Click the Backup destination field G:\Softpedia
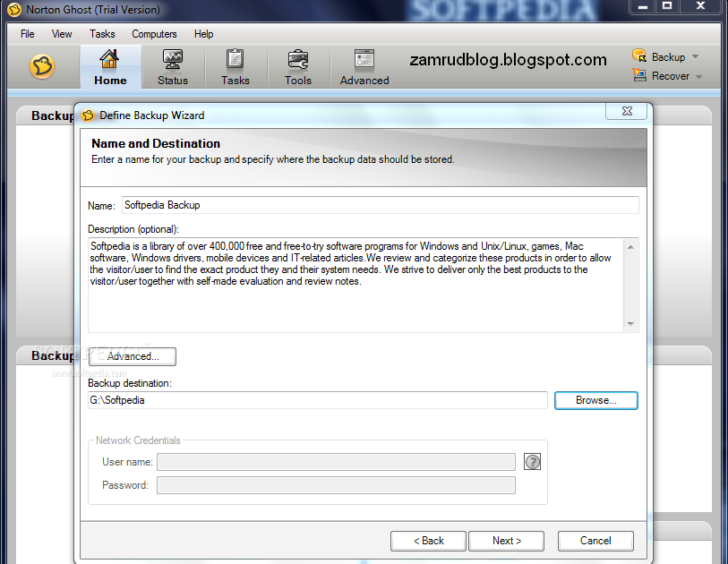728x564 pixels. pyautogui.click(x=318, y=400)
